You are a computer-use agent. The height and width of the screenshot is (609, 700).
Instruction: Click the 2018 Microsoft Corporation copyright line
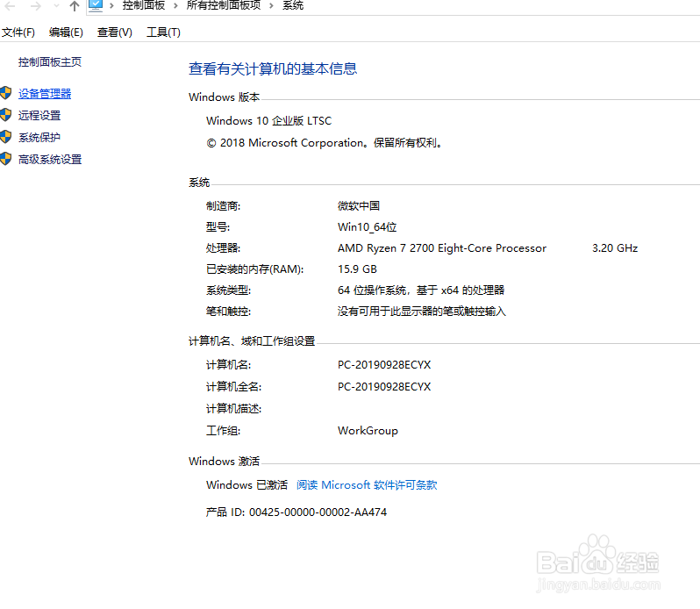(x=325, y=143)
